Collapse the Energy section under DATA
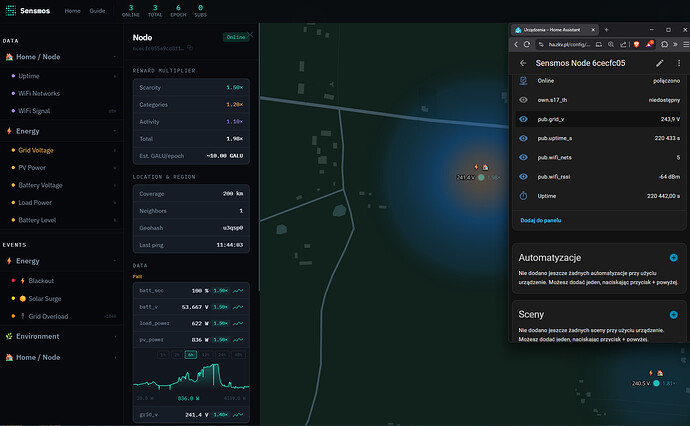This screenshot has width=690, height=426. [x=62, y=131]
